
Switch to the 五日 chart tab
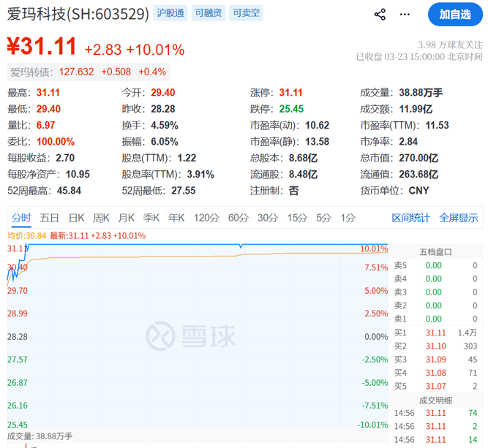[50, 218]
